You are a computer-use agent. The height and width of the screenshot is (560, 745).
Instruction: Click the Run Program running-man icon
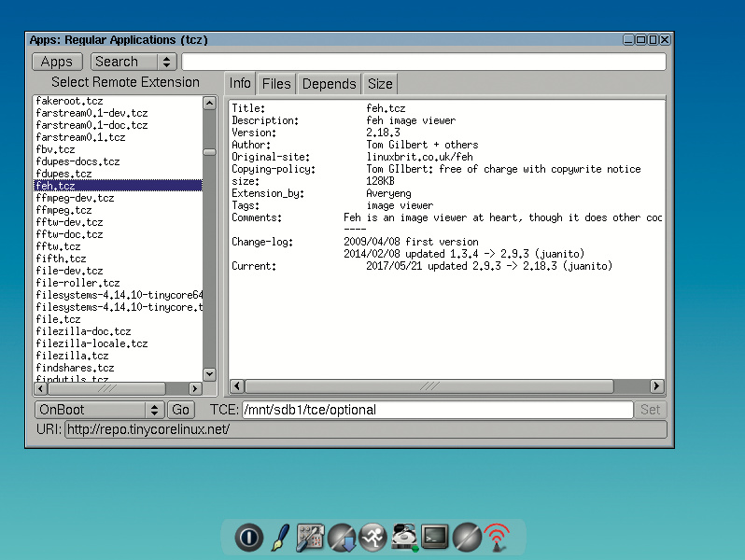coord(372,538)
